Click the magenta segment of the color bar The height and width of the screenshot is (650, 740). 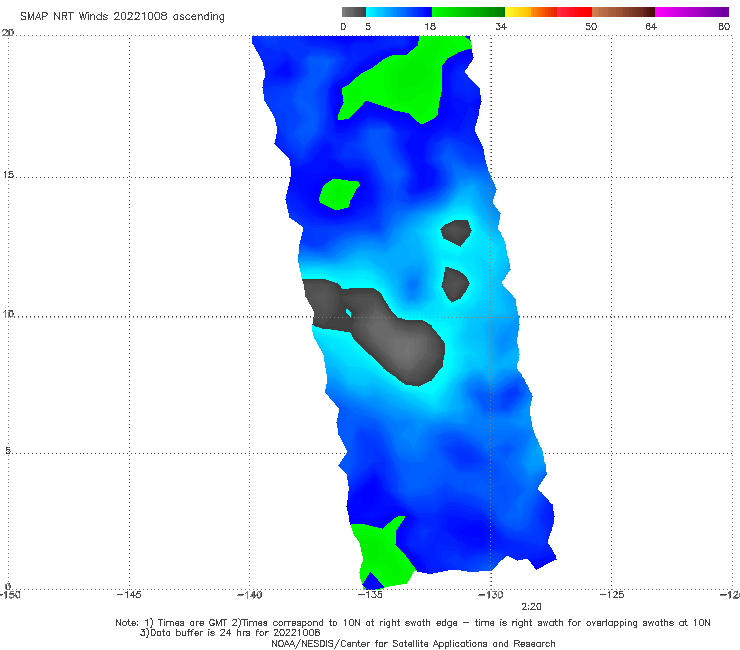point(692,12)
